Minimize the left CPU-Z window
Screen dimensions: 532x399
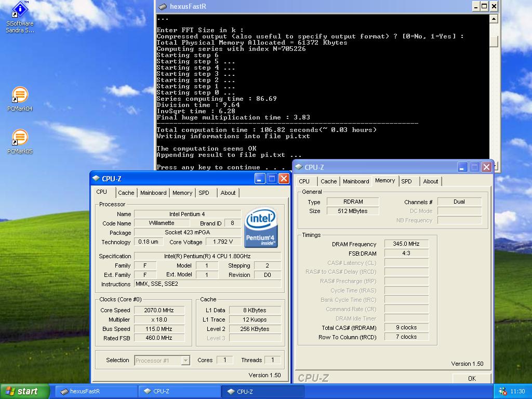(x=260, y=179)
